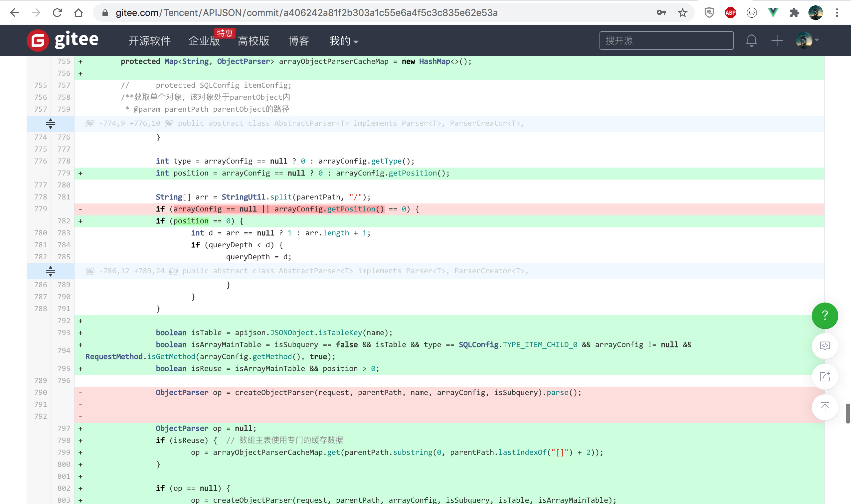The image size is (851, 504).
Task: Click the plus create-new icon
Action: coord(777,41)
